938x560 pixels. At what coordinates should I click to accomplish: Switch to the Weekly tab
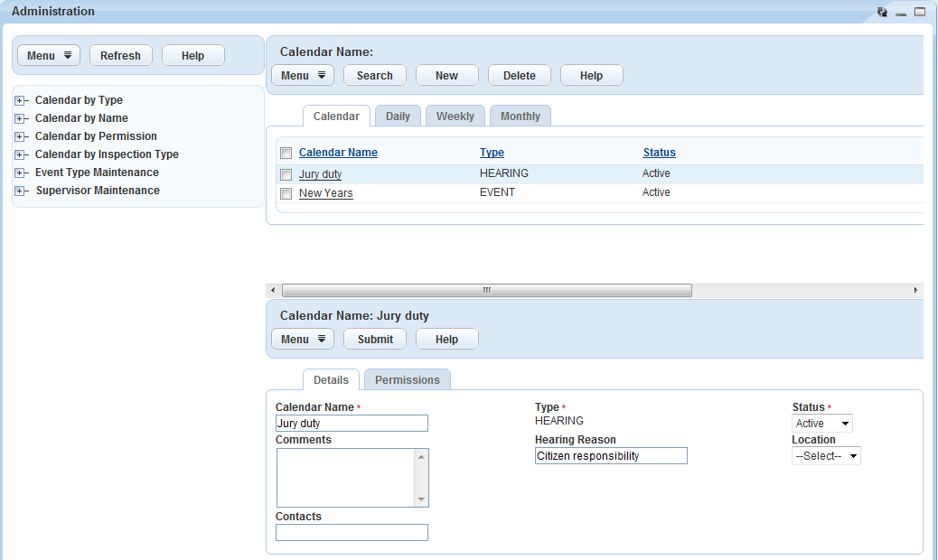455,117
